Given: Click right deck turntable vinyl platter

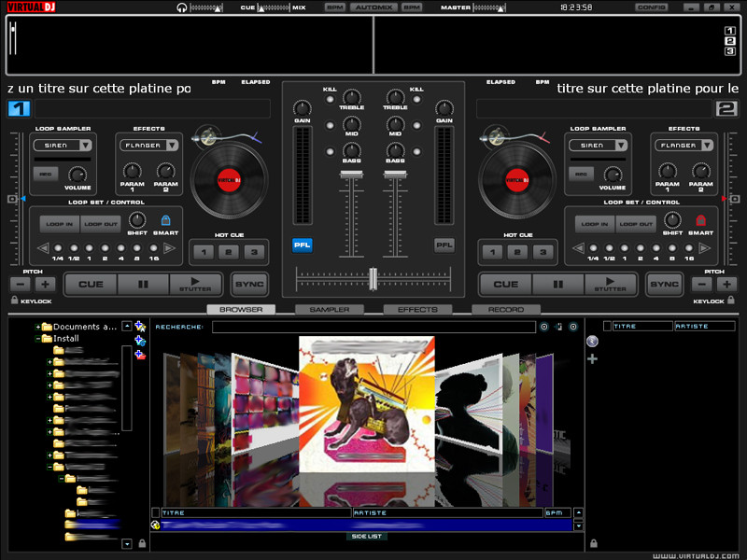Looking at the screenshot, I should tap(517, 180).
